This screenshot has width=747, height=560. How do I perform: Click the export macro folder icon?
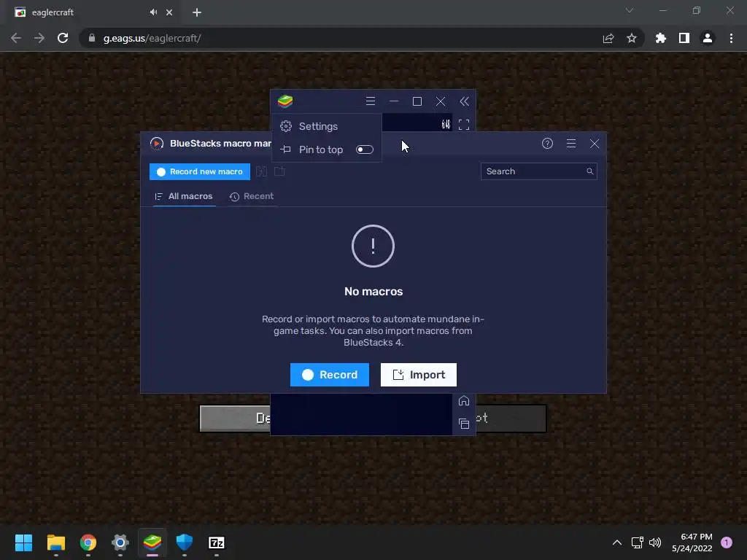279,171
